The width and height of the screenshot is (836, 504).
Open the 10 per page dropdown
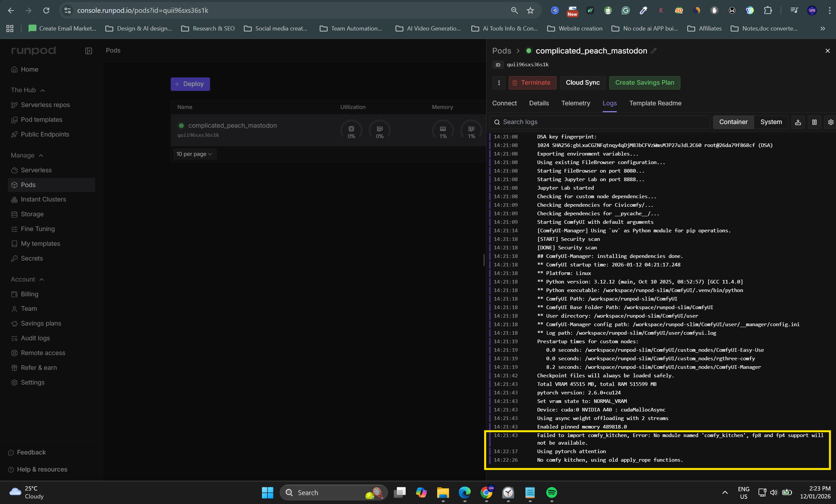pyautogui.click(x=194, y=154)
